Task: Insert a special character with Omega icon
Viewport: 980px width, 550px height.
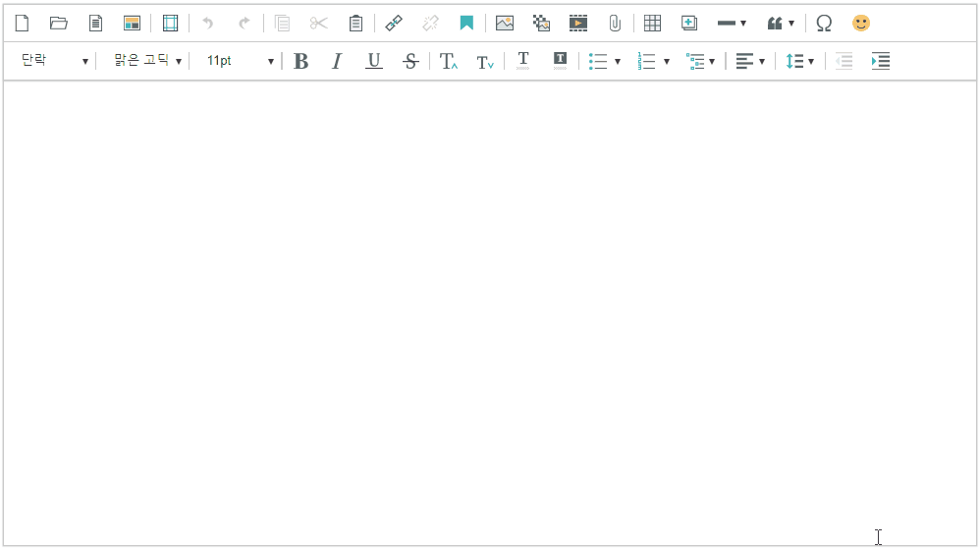Action: pos(824,23)
